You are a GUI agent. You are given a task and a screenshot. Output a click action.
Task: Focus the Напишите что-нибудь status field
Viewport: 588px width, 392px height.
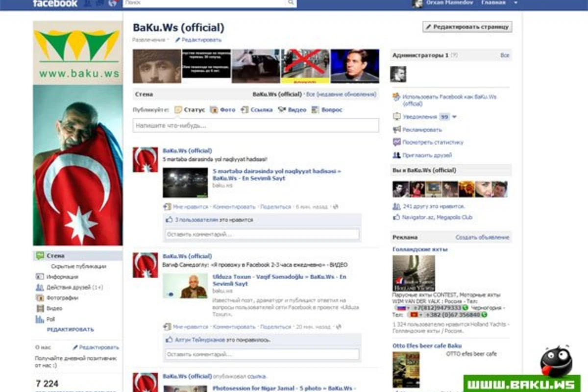pos(256,125)
